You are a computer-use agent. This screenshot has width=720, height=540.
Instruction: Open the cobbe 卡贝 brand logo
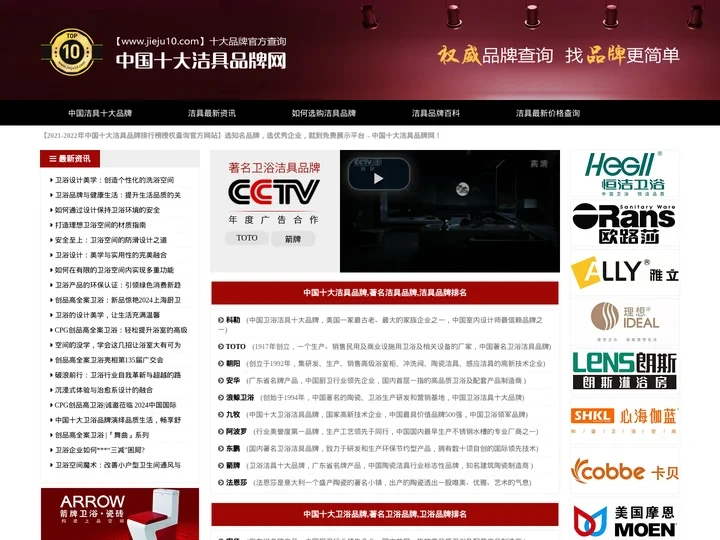(x=624, y=471)
